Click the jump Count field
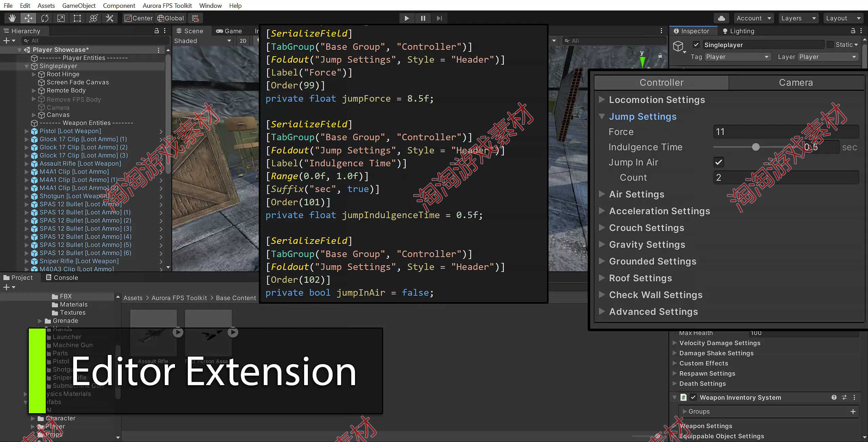This screenshot has height=442, width=868. click(x=786, y=177)
